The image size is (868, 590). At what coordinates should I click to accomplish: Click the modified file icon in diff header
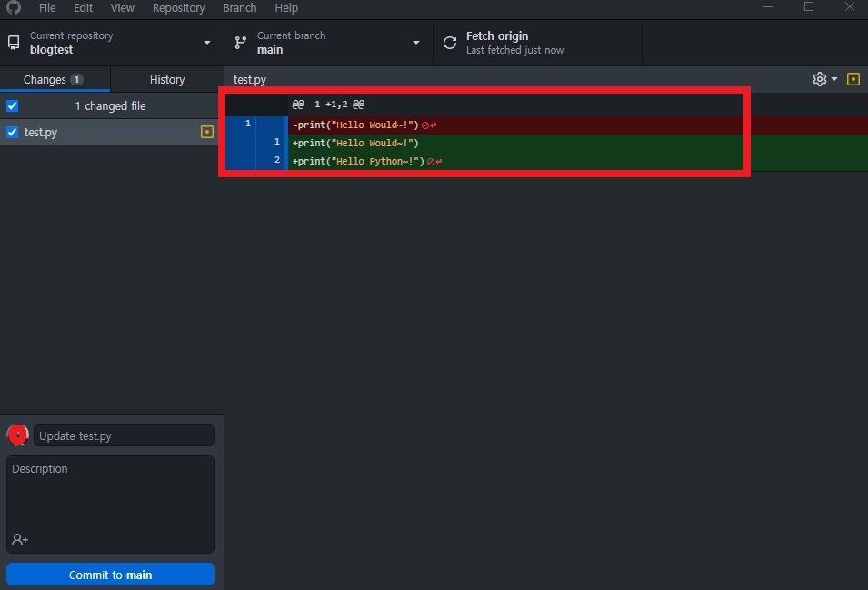coord(853,79)
